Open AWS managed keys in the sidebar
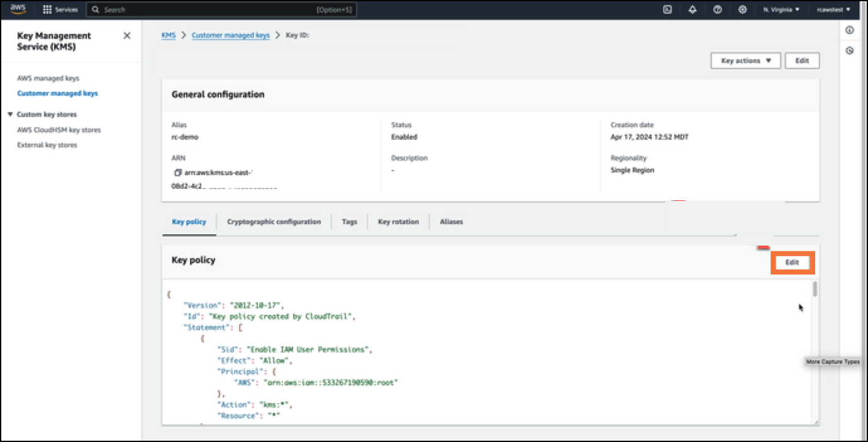Viewport: 868px width, 442px height. [x=48, y=79]
